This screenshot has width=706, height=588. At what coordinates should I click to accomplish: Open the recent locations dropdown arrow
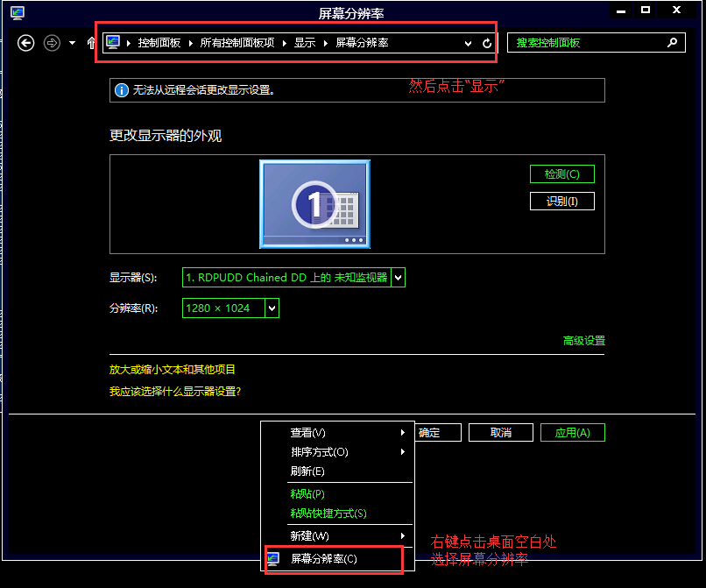pos(72,43)
